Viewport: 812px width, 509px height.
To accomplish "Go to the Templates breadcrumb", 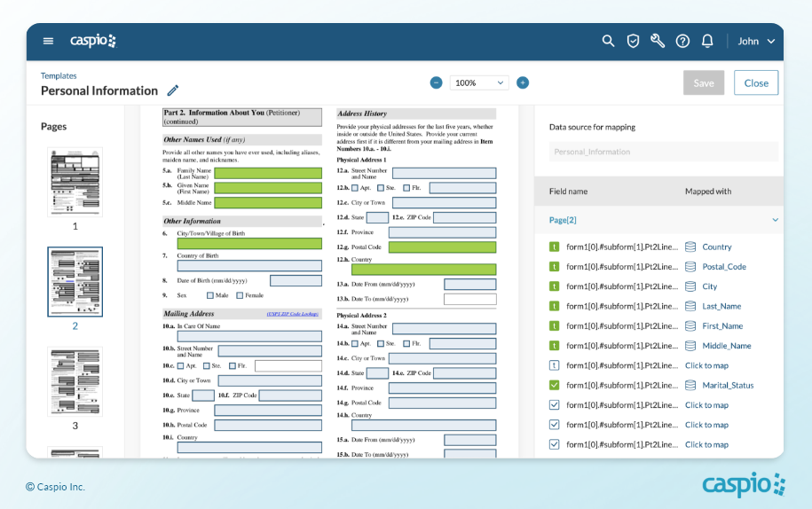I will pyautogui.click(x=59, y=76).
